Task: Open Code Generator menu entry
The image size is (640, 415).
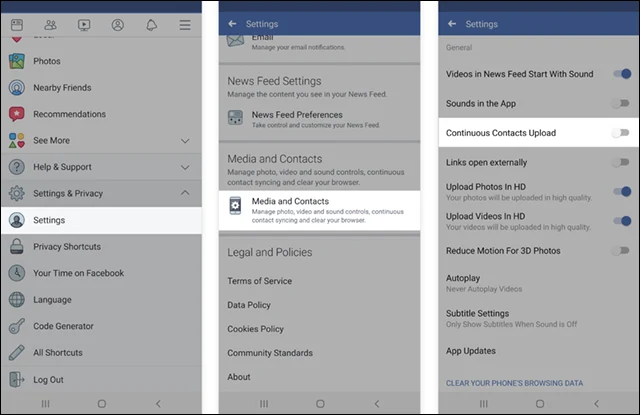Action: (x=101, y=326)
